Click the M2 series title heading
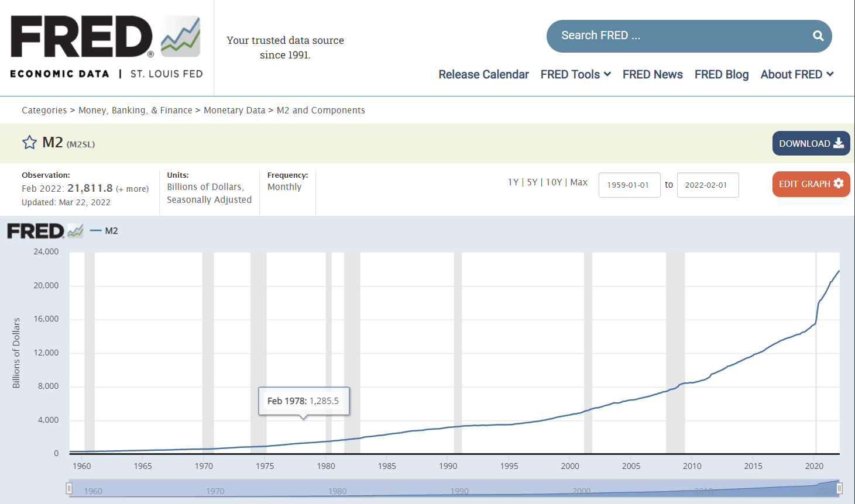 tap(53, 143)
